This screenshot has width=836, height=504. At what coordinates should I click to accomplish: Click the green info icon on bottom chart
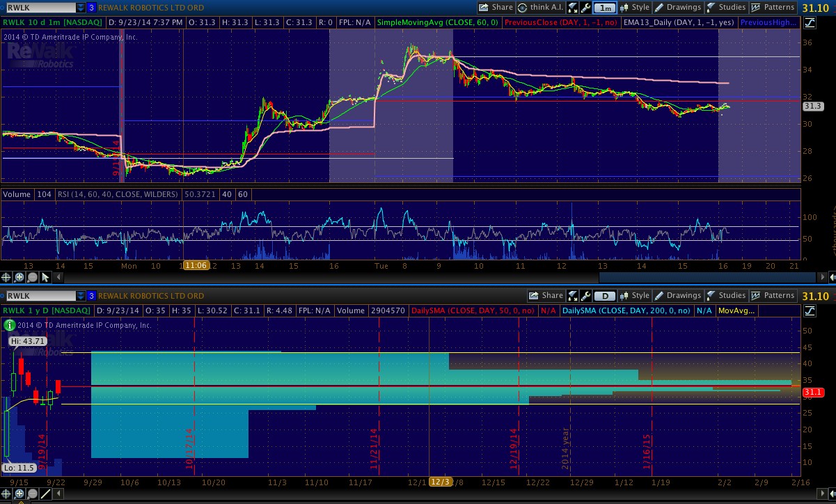8,325
